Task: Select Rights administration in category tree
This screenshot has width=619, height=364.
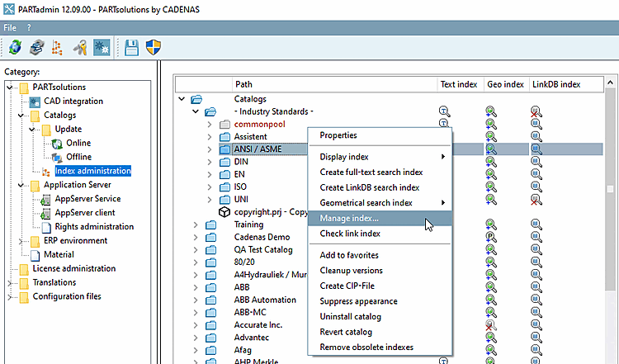Action: (x=94, y=227)
